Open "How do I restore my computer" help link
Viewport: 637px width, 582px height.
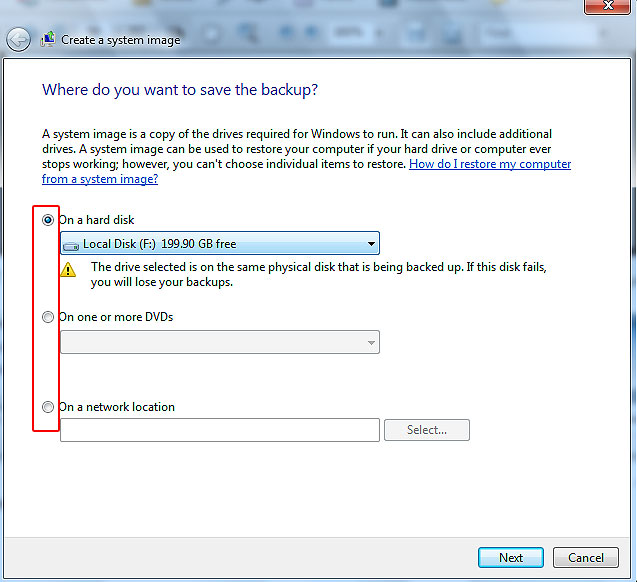click(x=489, y=164)
